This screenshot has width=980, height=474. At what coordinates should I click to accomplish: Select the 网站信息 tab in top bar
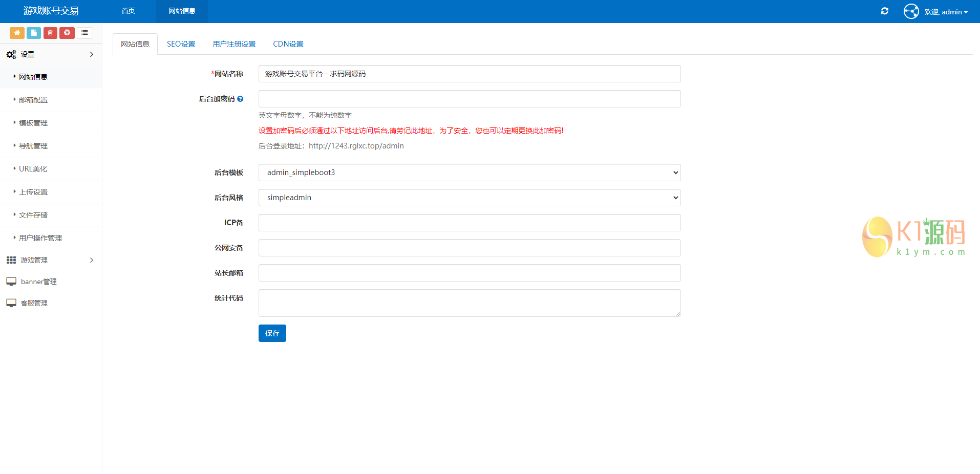pyautogui.click(x=182, y=11)
